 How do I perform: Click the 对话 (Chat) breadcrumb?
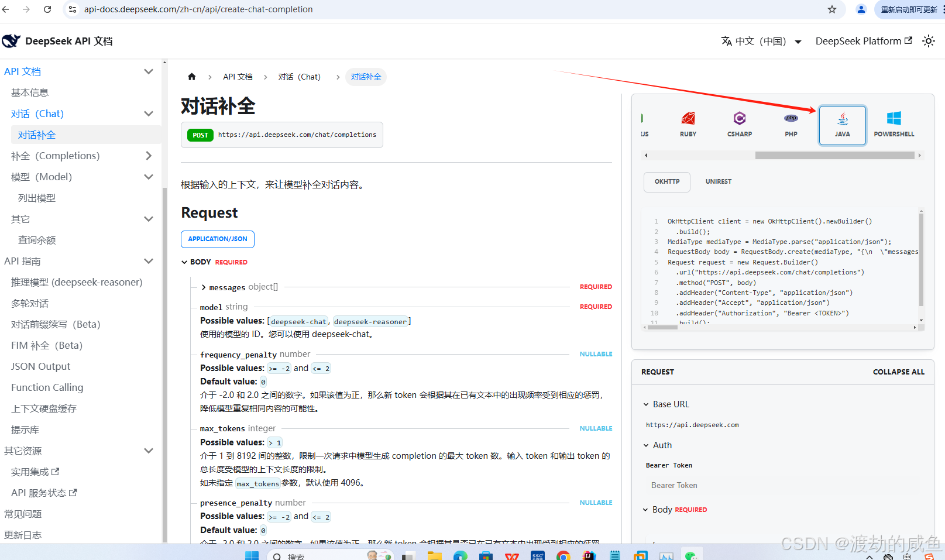coord(300,77)
